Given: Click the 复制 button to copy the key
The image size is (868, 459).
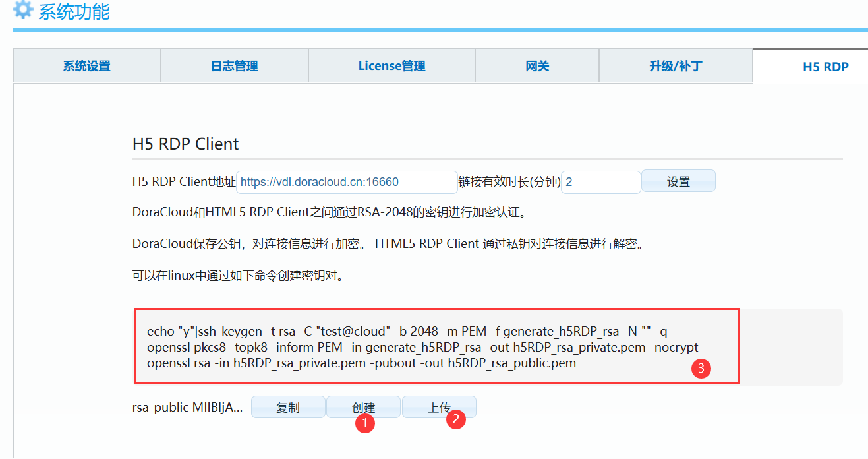Looking at the screenshot, I should [x=288, y=407].
